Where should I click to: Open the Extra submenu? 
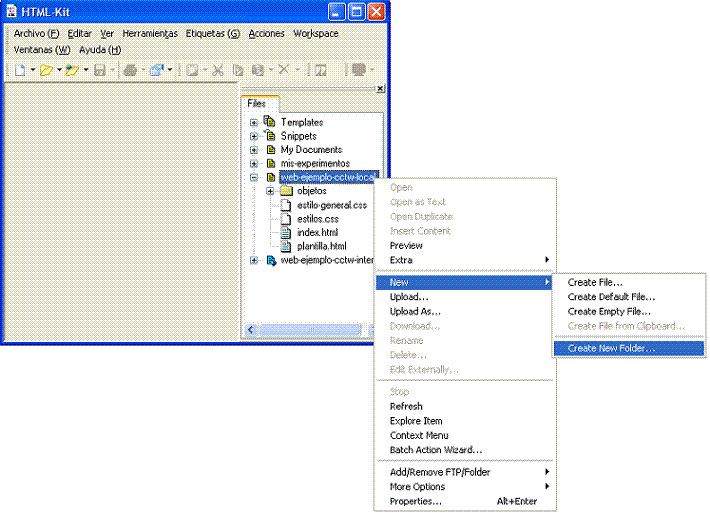[465, 260]
